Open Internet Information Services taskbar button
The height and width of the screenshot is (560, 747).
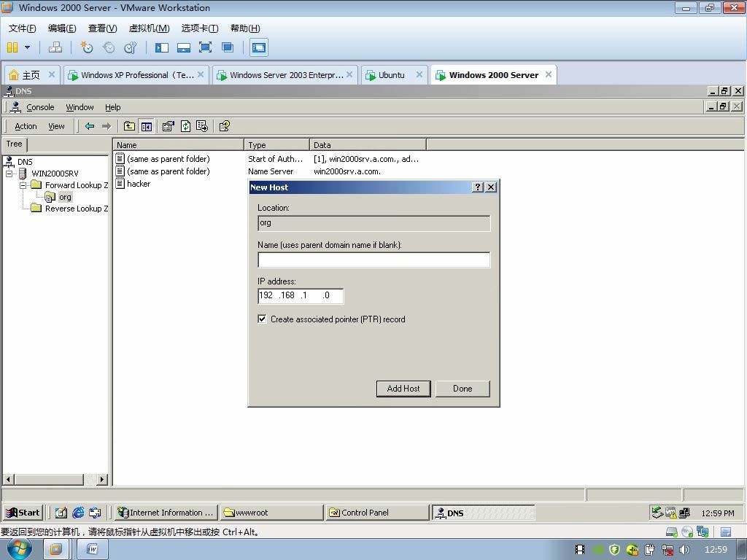click(x=166, y=513)
